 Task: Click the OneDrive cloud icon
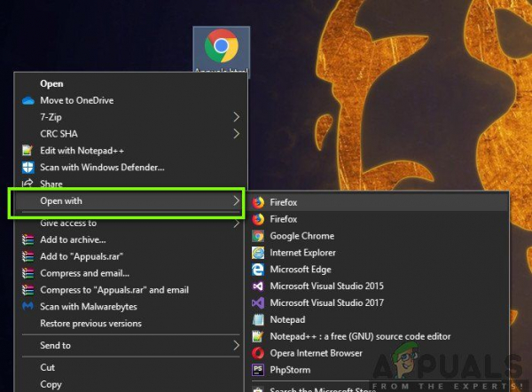pos(28,100)
